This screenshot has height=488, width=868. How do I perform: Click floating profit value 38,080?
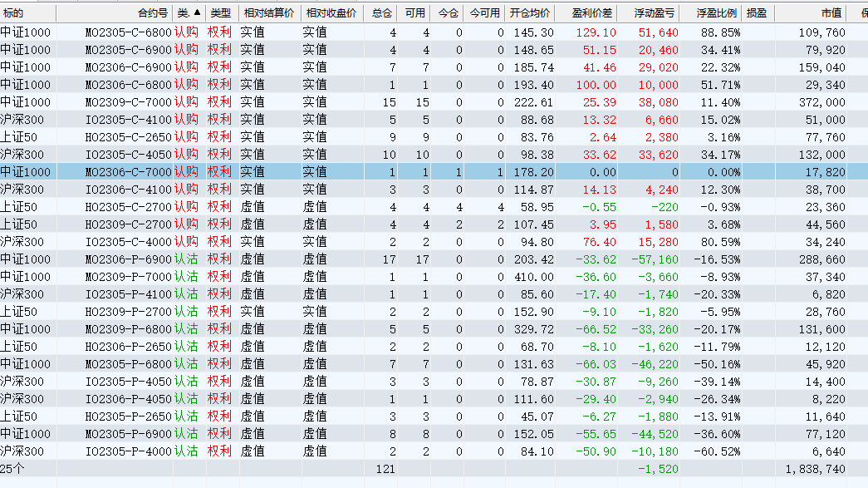658,102
